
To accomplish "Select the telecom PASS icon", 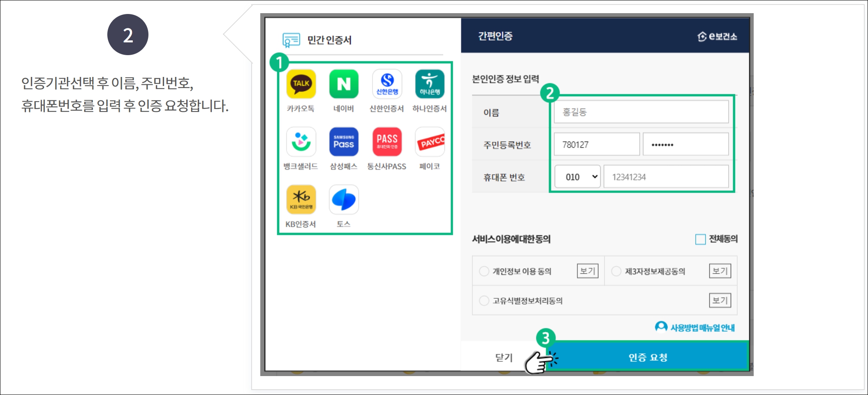I will point(387,142).
